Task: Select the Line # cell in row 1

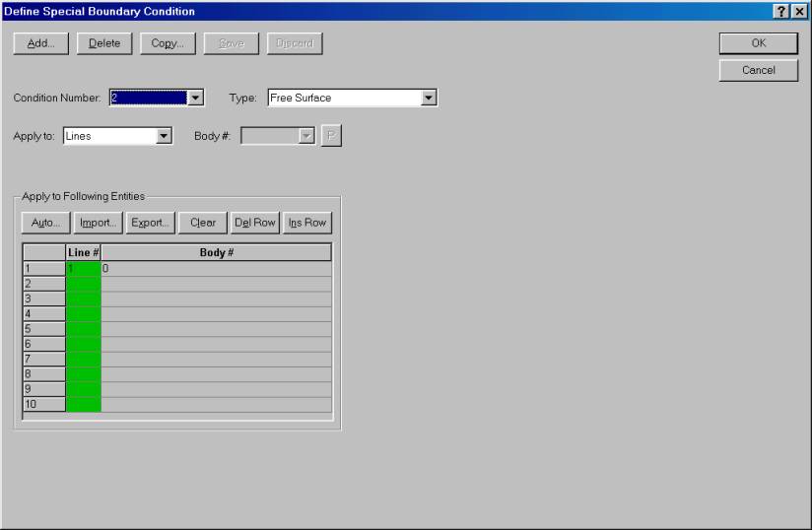Action: pos(83,269)
